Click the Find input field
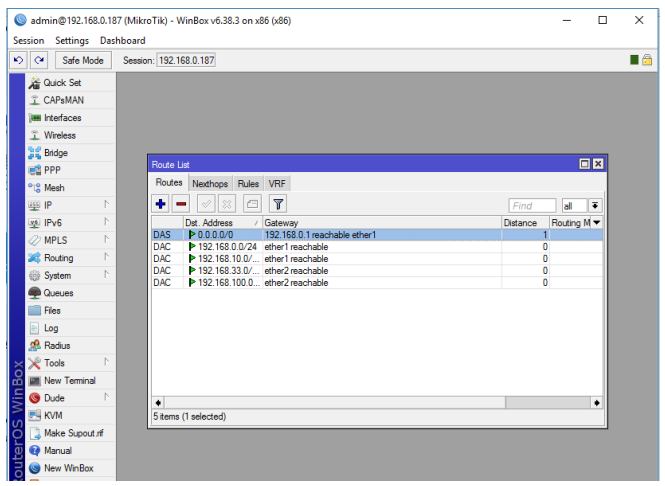This screenshot has width=665, height=486. [532, 206]
